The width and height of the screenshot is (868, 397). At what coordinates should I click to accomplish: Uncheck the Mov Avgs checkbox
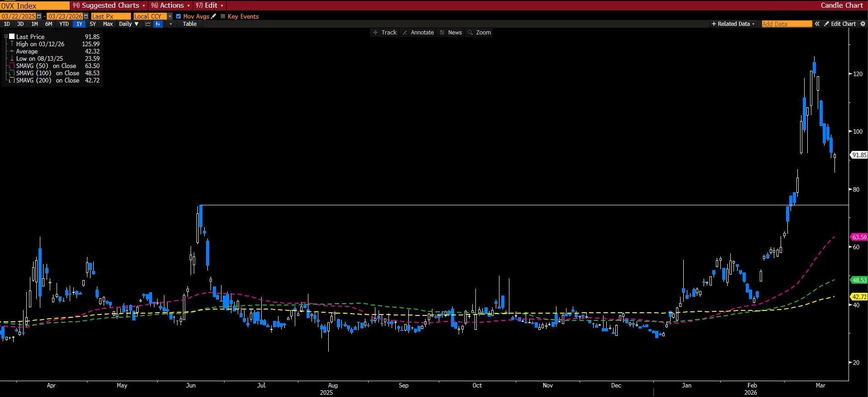click(178, 16)
